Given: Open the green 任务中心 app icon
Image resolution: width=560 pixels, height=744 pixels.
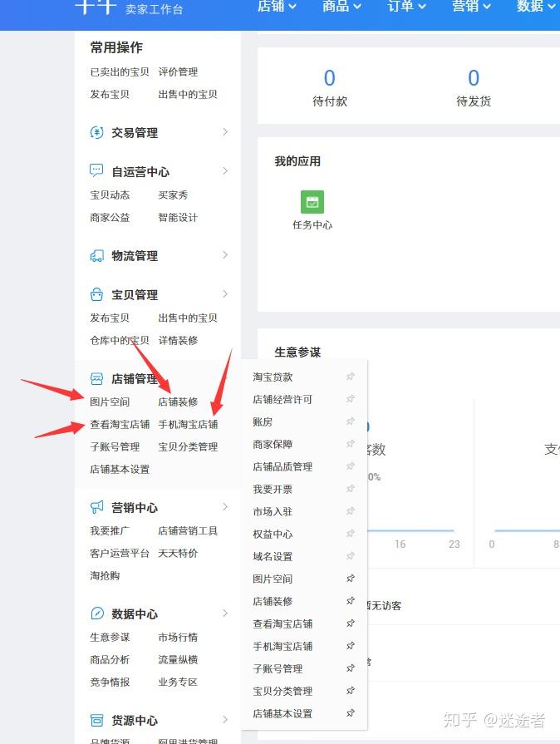Looking at the screenshot, I should (x=312, y=202).
